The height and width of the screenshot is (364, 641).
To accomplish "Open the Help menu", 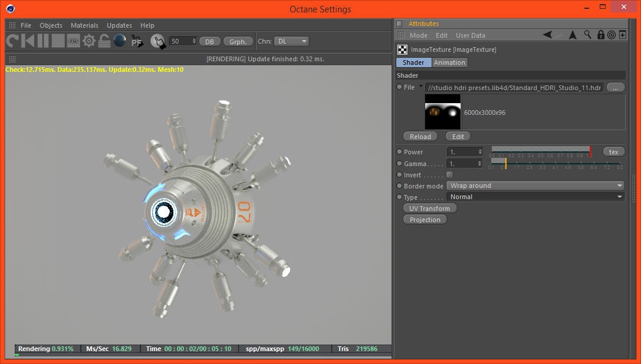I will (x=147, y=25).
